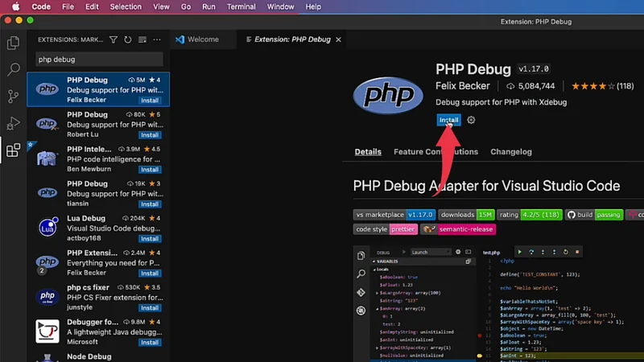
Task: Open the Terminal menu
Action: pyautogui.click(x=241, y=6)
